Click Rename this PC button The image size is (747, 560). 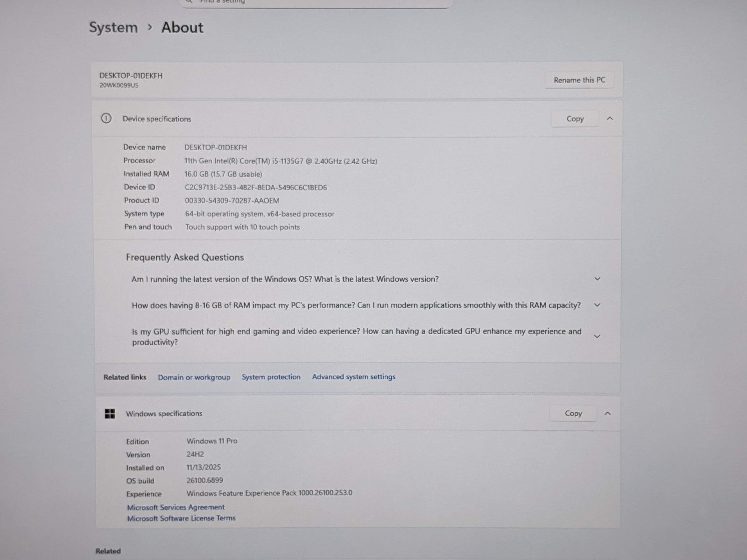[x=579, y=80]
